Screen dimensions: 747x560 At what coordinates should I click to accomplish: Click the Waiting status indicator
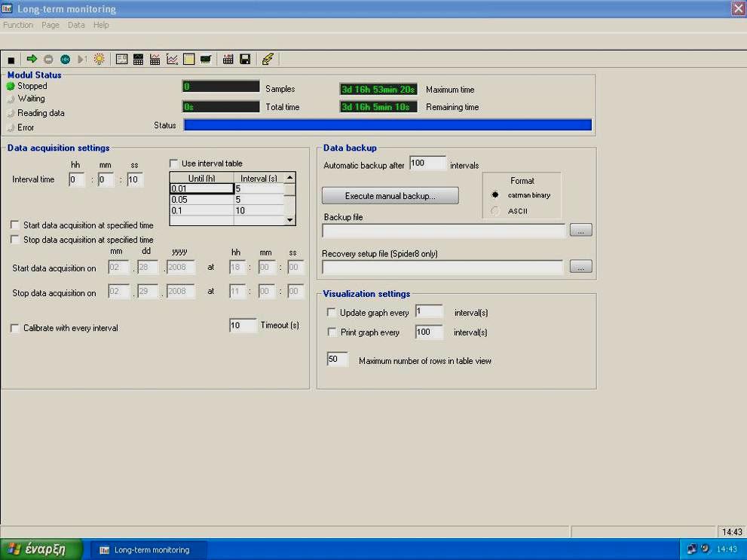pyautogui.click(x=11, y=99)
